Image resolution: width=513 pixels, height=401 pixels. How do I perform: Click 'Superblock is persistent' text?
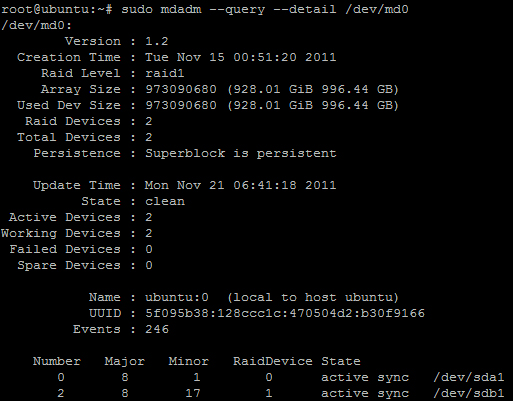click(x=240, y=153)
